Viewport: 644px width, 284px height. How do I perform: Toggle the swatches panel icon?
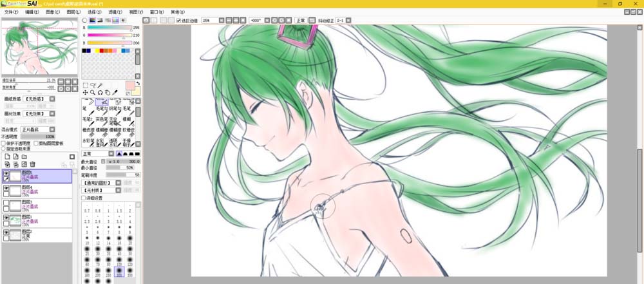[115, 20]
